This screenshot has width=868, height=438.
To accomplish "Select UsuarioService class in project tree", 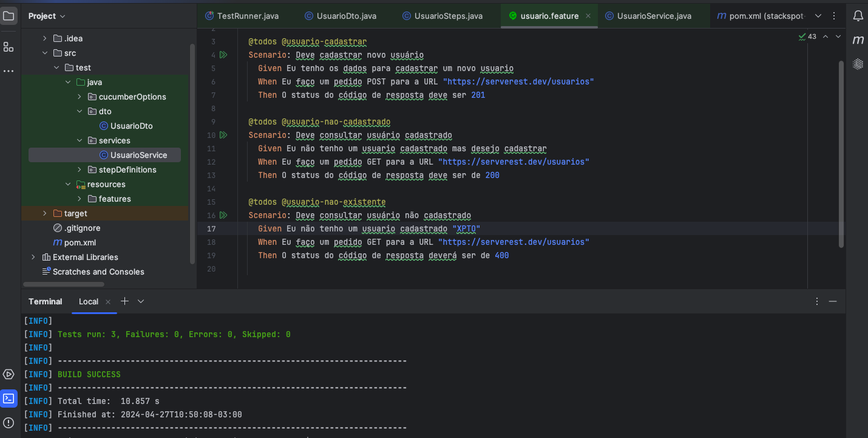I will [133, 155].
